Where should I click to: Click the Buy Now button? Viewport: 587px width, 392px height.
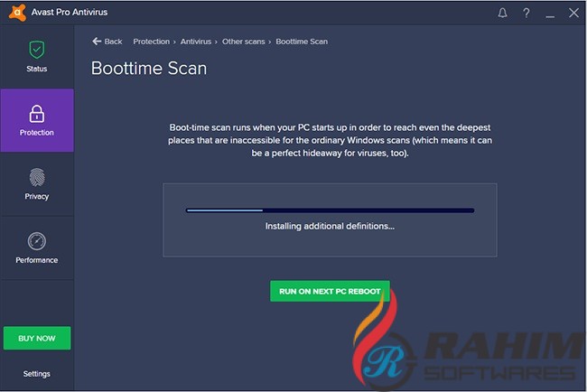click(37, 338)
